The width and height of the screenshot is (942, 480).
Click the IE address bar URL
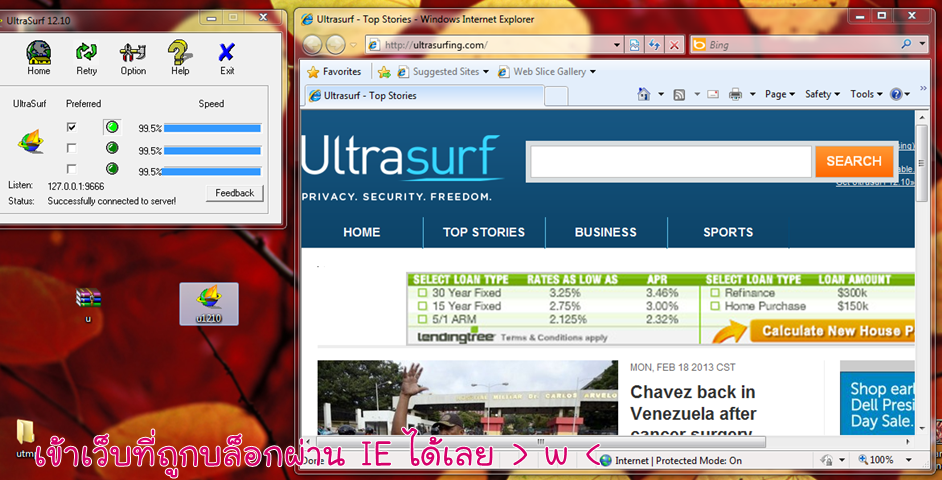436,45
